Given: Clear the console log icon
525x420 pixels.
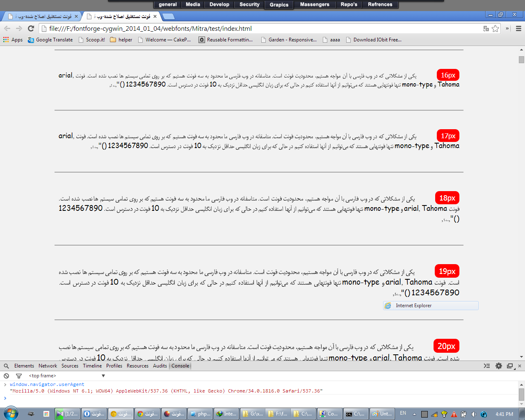Looking at the screenshot, I should 6,376.
